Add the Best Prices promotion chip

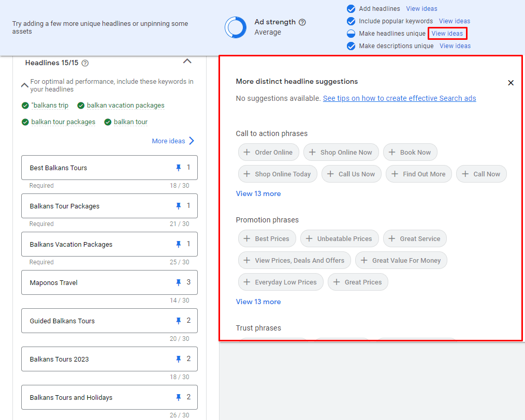(x=267, y=238)
